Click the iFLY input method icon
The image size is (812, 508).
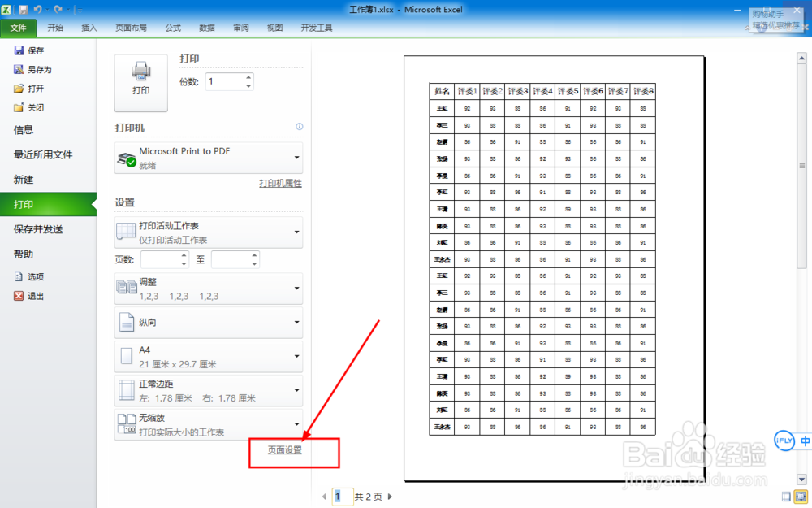(784, 441)
